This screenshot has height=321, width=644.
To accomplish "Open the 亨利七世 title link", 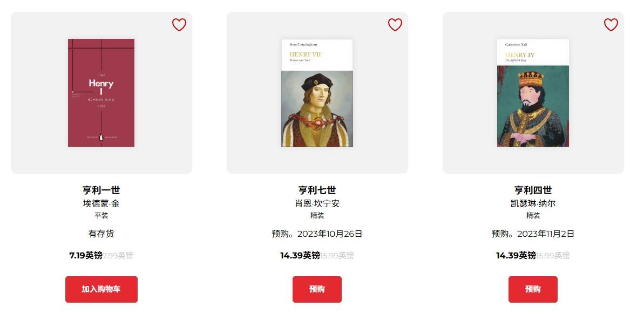I will (x=317, y=190).
